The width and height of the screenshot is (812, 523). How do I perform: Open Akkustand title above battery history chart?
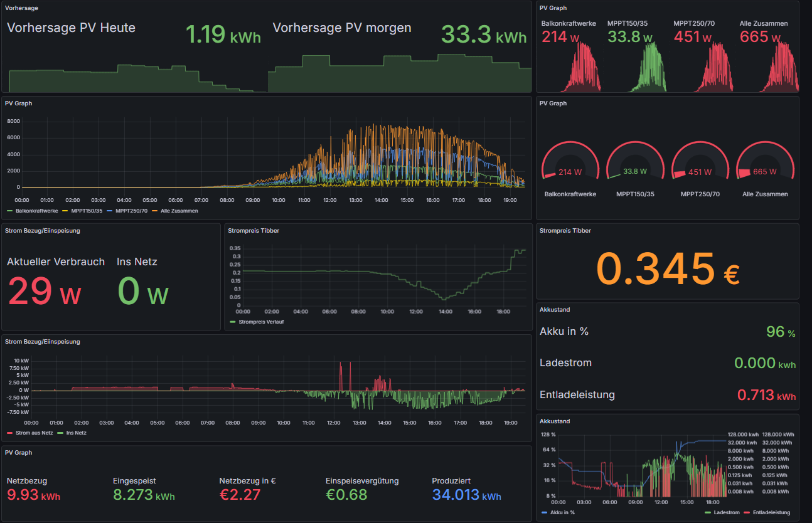tap(555, 421)
